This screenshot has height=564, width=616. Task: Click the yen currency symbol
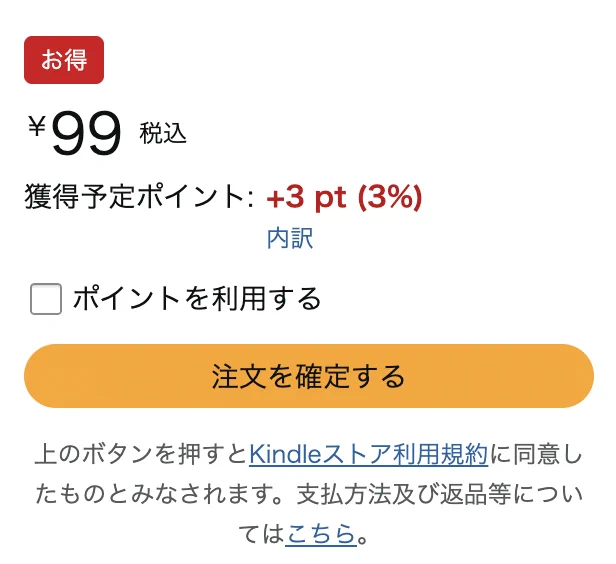pyautogui.click(x=37, y=126)
